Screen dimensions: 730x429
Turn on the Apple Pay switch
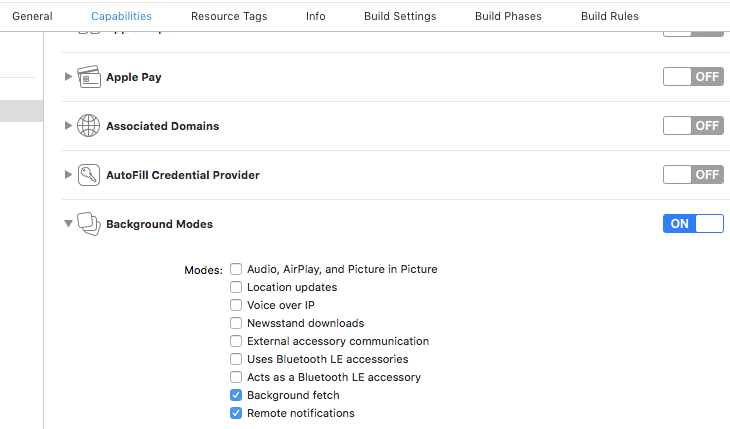pyautogui.click(x=693, y=76)
